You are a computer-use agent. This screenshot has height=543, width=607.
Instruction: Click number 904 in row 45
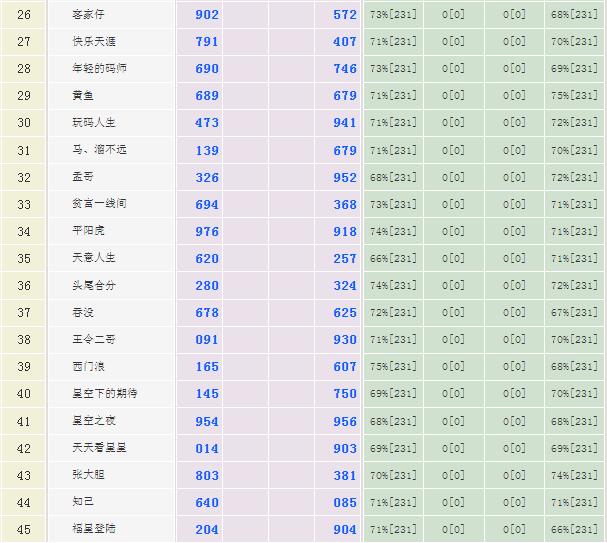click(x=345, y=529)
